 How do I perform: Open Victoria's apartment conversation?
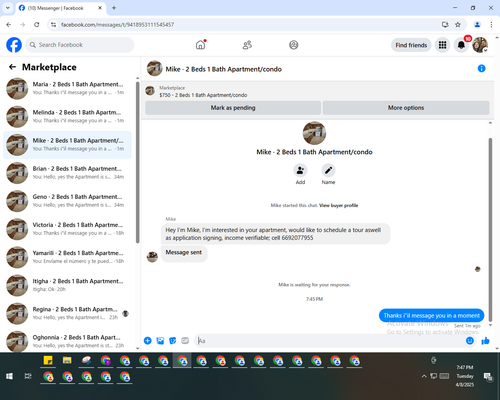(x=67, y=229)
